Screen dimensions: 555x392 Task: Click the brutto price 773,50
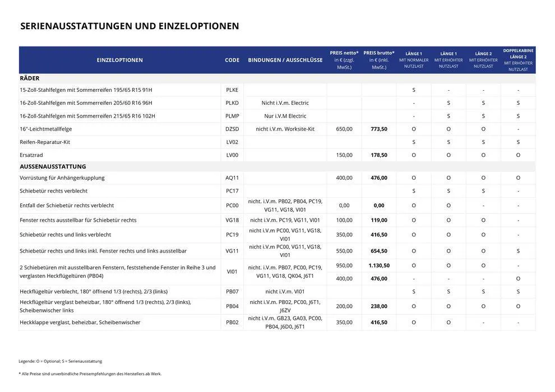coord(378,128)
